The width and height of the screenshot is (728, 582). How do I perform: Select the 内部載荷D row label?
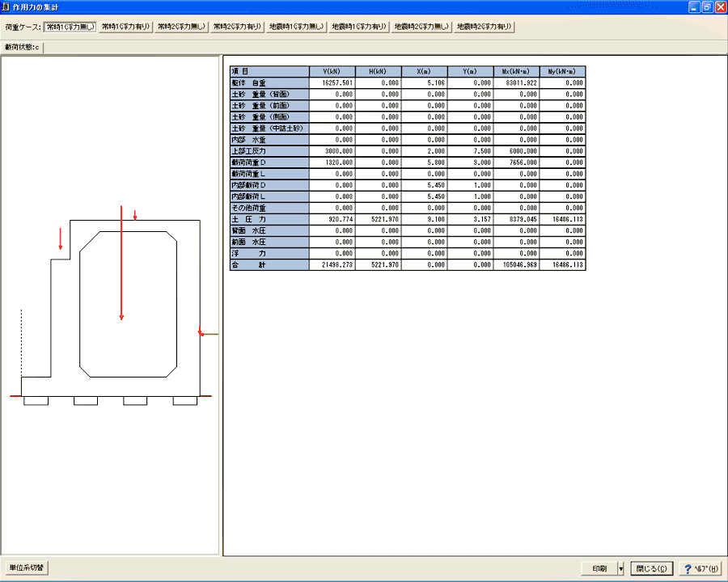pyautogui.click(x=269, y=185)
